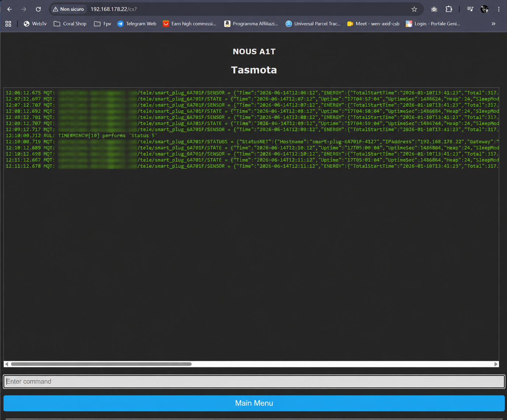The height and width of the screenshot is (420, 507).
Task: Click the camera screenshot extension icon
Action: click(434, 9)
